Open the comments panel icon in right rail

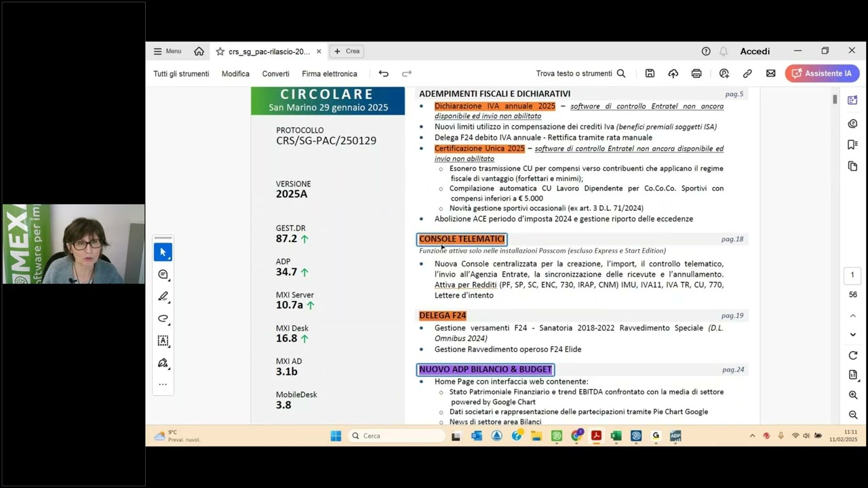pos(852,123)
